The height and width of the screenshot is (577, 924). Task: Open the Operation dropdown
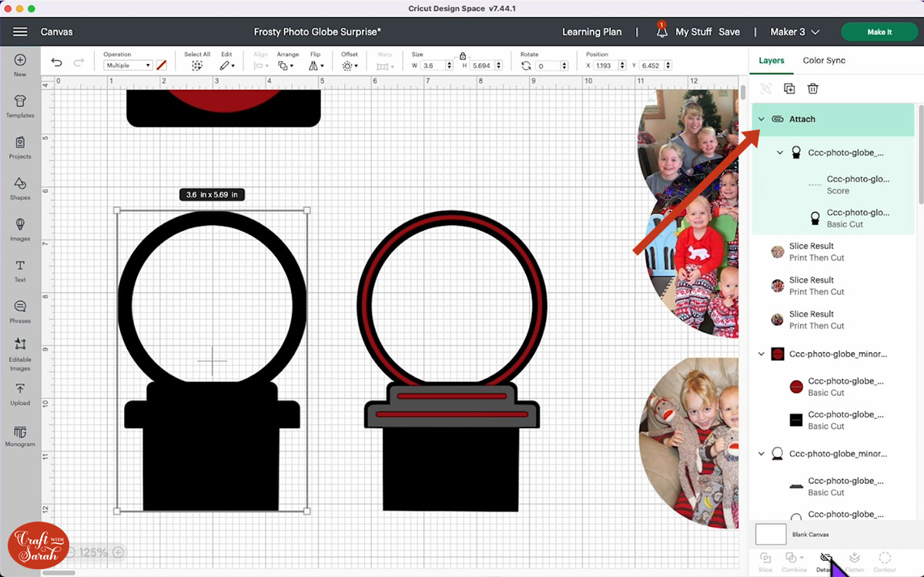tap(128, 65)
